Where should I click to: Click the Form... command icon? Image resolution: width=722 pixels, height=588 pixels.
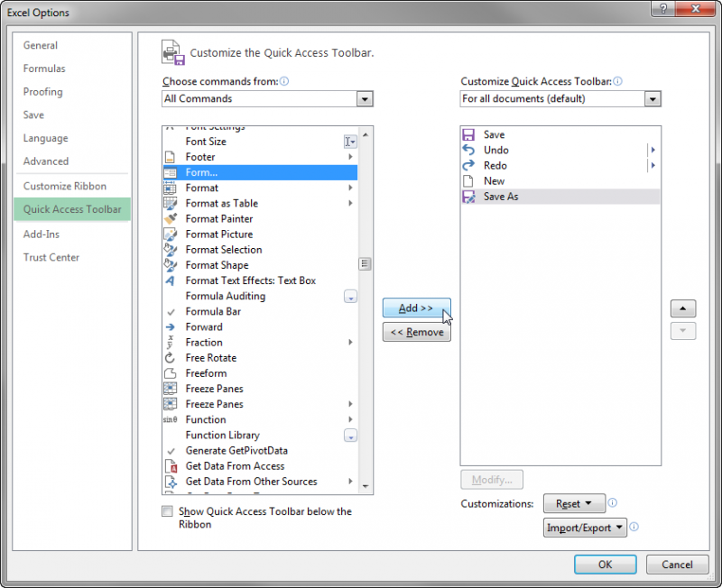pyautogui.click(x=170, y=172)
